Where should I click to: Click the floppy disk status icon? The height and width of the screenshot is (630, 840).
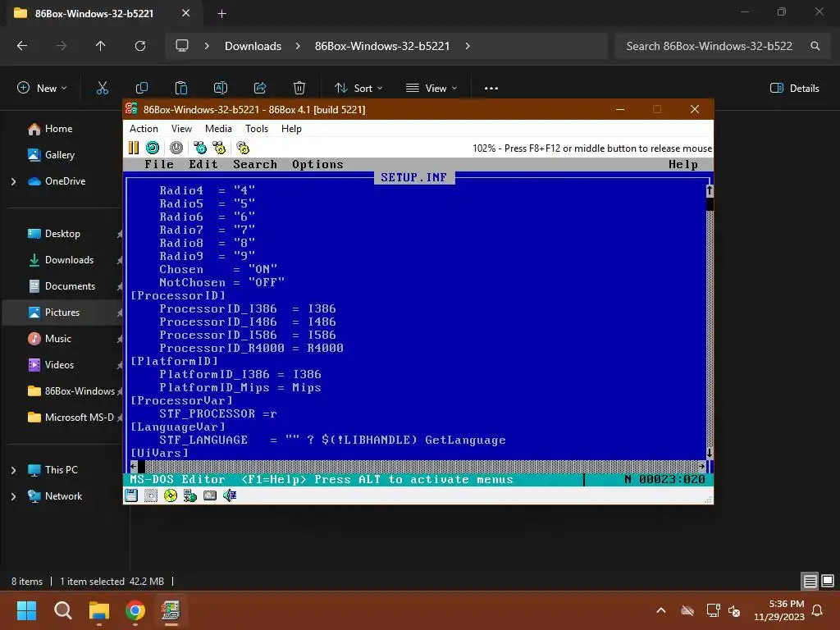tap(131, 495)
